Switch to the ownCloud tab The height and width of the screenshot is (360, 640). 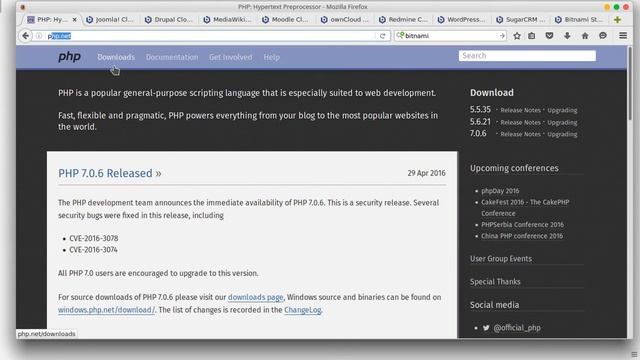coord(345,20)
